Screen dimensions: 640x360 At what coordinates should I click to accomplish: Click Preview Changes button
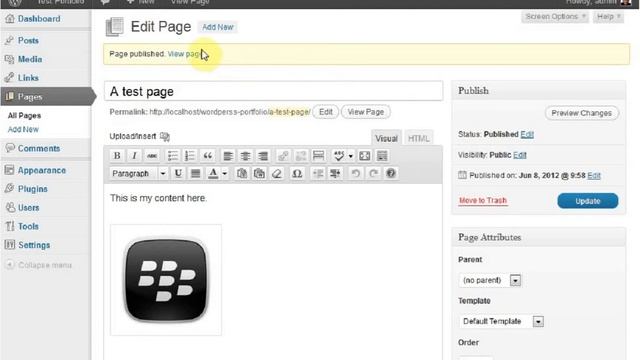click(x=582, y=113)
